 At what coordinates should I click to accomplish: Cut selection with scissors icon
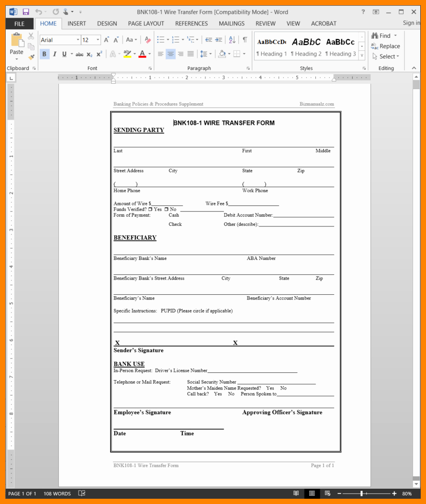click(31, 36)
